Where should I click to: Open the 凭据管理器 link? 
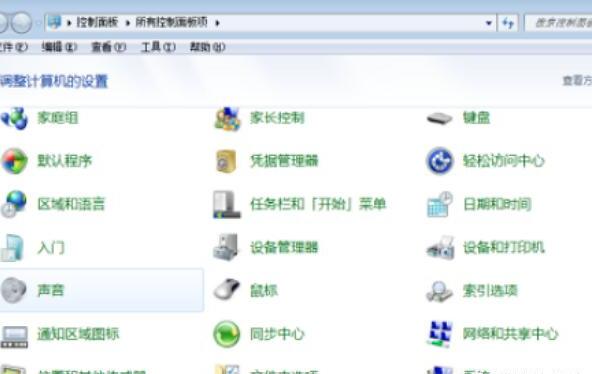(x=284, y=161)
